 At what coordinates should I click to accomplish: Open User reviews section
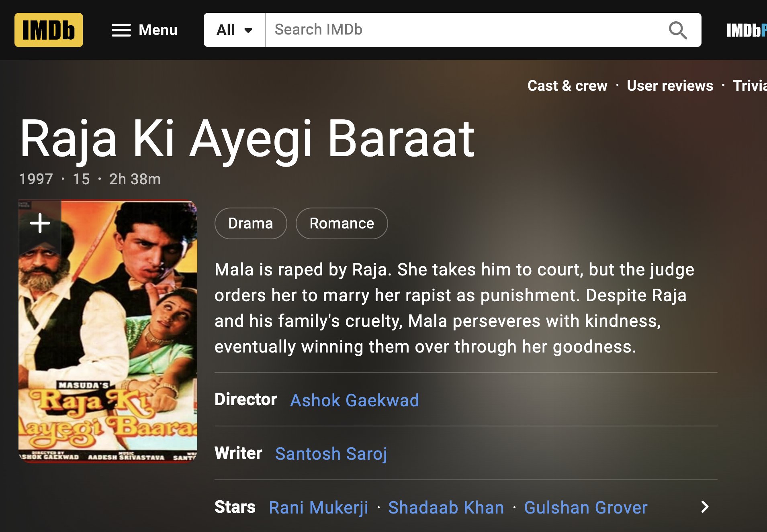point(670,86)
